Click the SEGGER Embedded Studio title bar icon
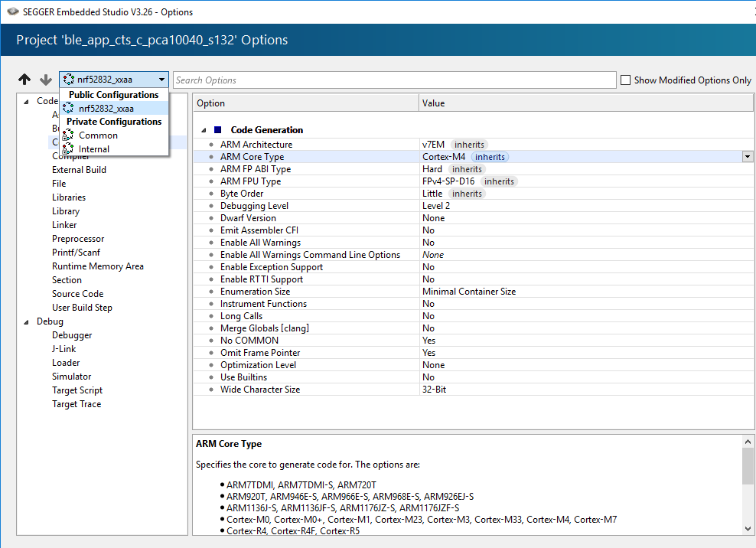This screenshot has height=548, width=756. [13, 11]
